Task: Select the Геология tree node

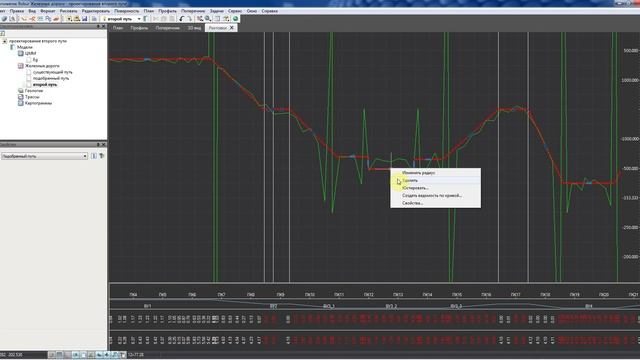Action: tap(33, 91)
